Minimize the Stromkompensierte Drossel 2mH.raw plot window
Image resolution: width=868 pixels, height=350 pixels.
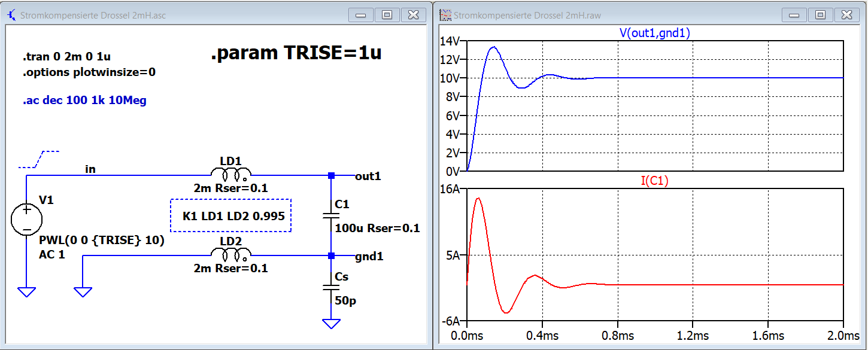(794, 15)
